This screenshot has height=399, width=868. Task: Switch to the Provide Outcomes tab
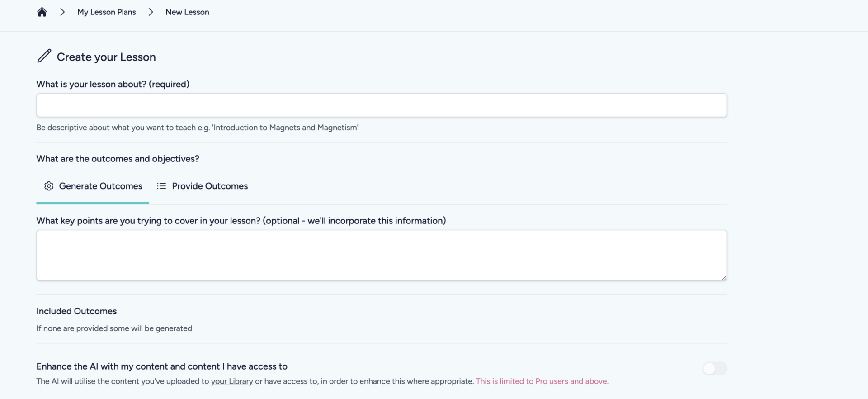tap(210, 186)
